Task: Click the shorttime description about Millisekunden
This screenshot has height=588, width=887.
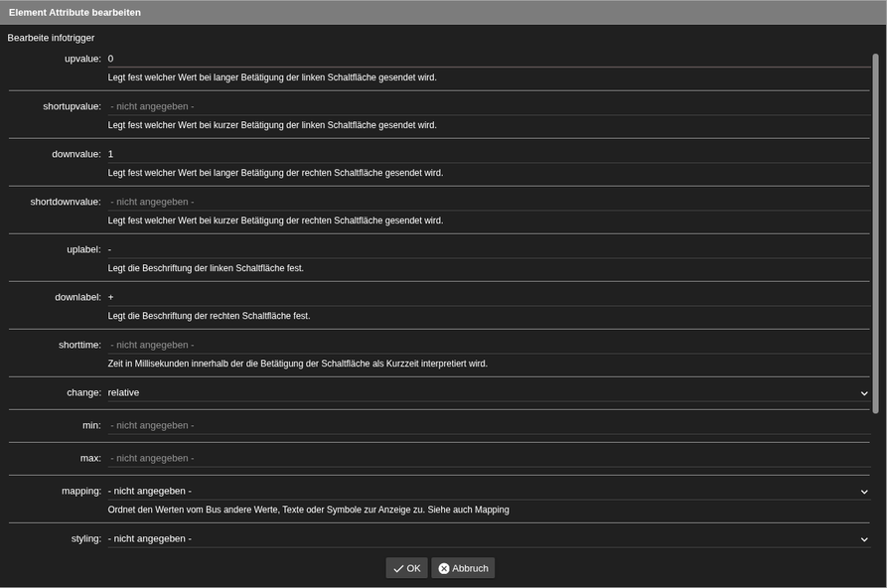Action: 298,364
